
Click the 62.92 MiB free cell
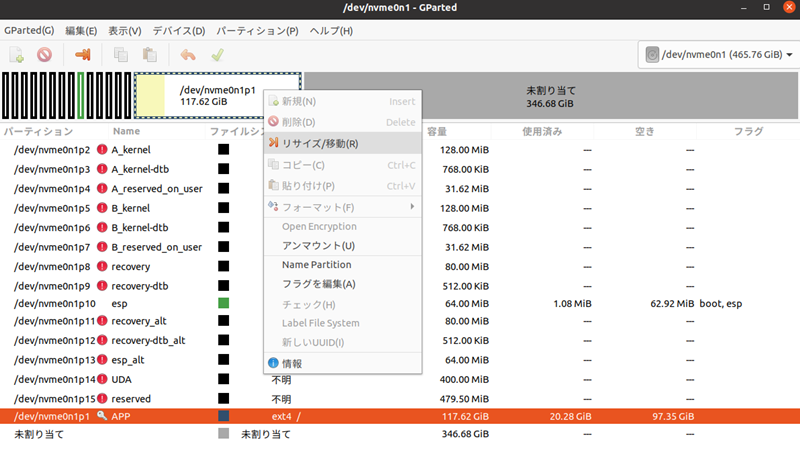point(672,304)
